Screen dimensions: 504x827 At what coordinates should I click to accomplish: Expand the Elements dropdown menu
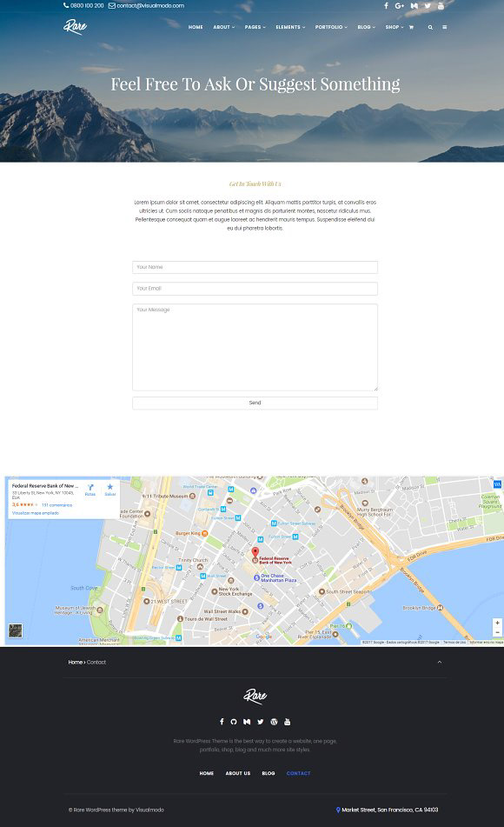(x=290, y=27)
